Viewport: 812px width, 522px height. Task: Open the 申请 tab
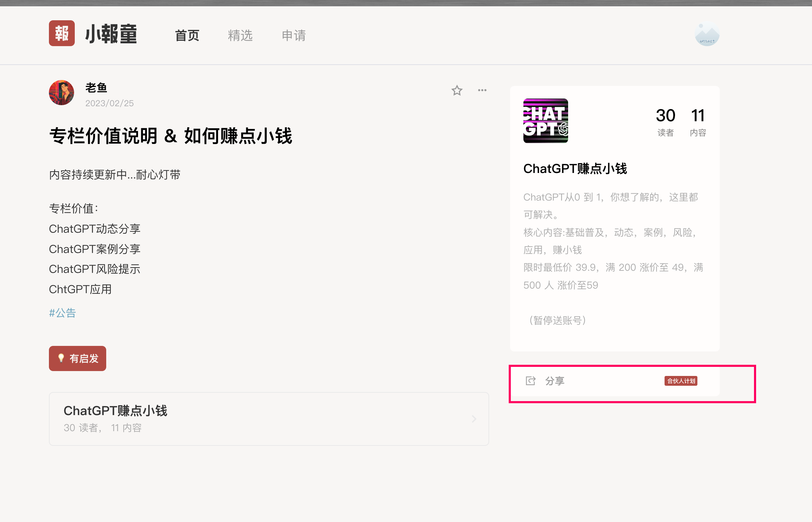pyautogui.click(x=294, y=35)
